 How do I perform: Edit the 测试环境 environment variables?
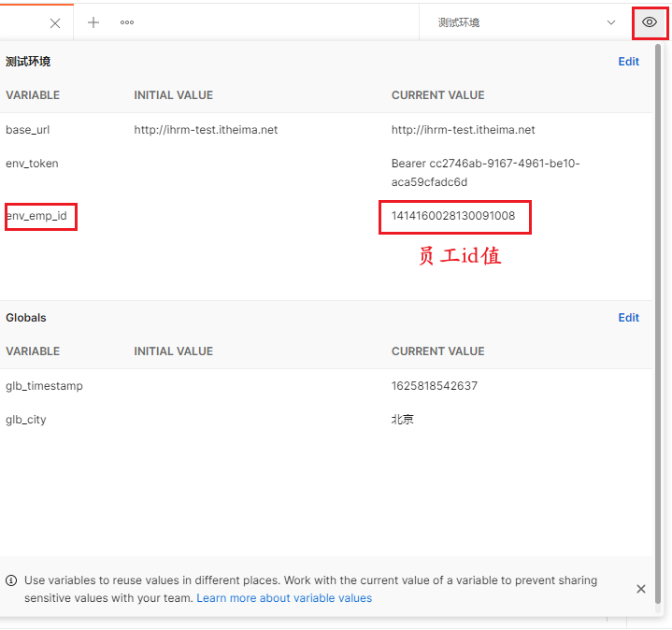click(628, 62)
